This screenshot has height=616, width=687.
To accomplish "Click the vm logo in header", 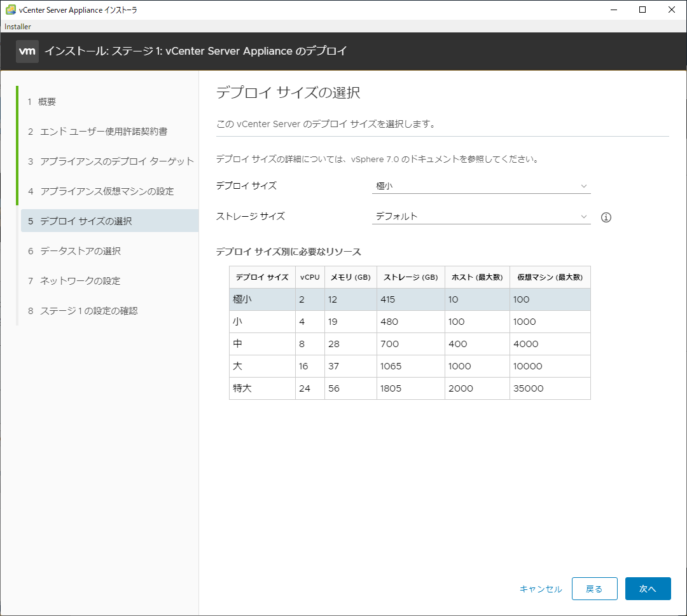I will click(x=27, y=51).
